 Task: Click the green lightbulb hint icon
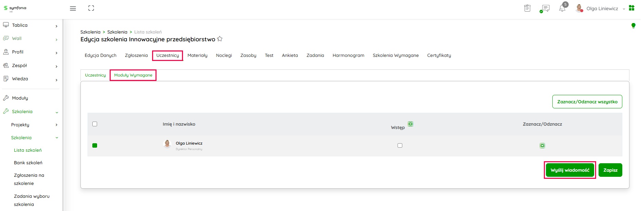tap(633, 26)
